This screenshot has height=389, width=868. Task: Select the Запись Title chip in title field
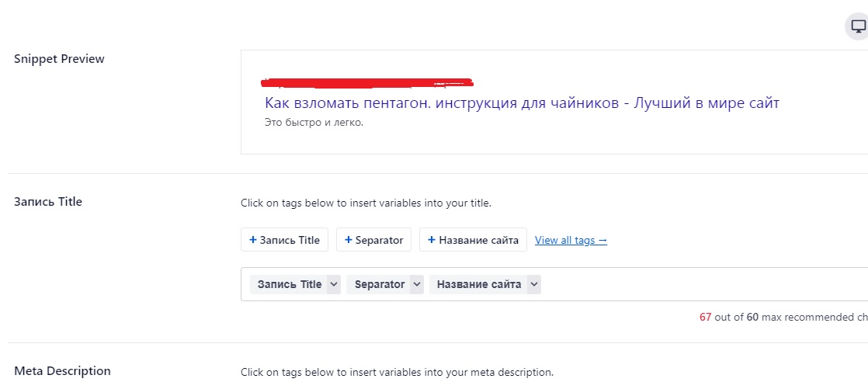click(x=288, y=284)
